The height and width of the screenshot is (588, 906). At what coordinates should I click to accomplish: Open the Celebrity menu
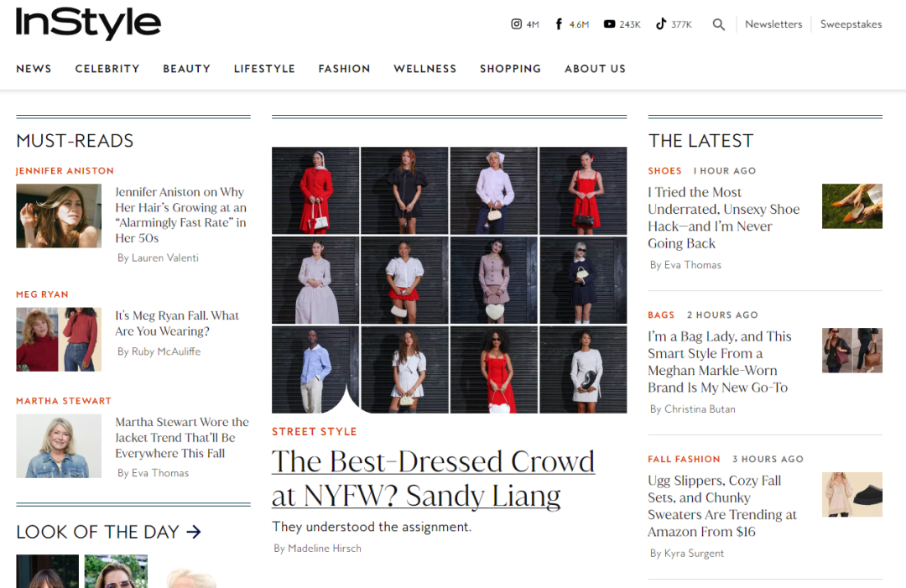coord(107,69)
